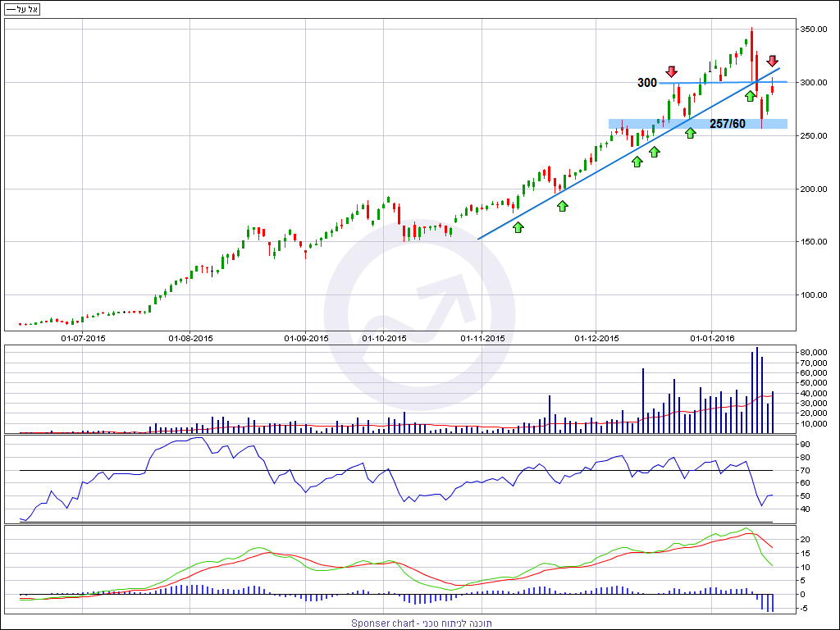This screenshot has width=840, height=630.
Task: Select the 300 resistance level label
Action: 647,83
